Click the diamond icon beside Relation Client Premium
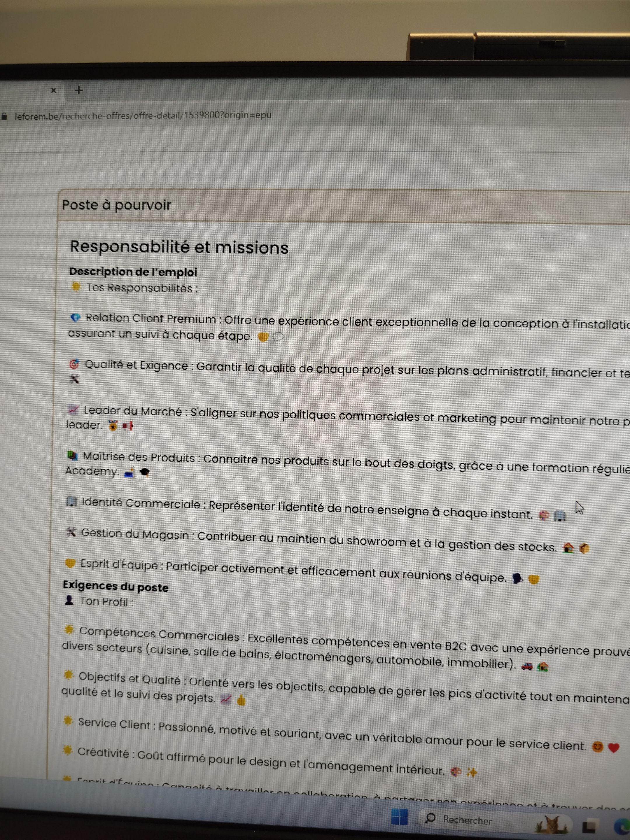 pyautogui.click(x=76, y=317)
